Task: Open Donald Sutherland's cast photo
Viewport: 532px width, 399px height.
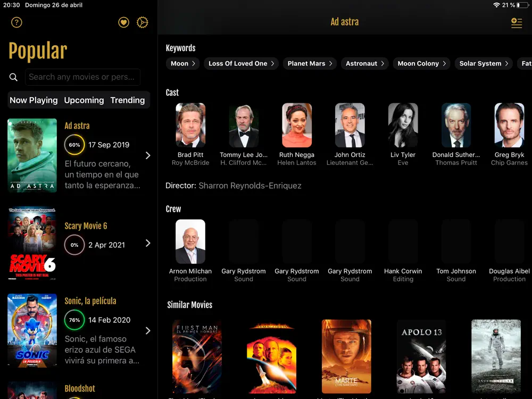Action: [456, 125]
